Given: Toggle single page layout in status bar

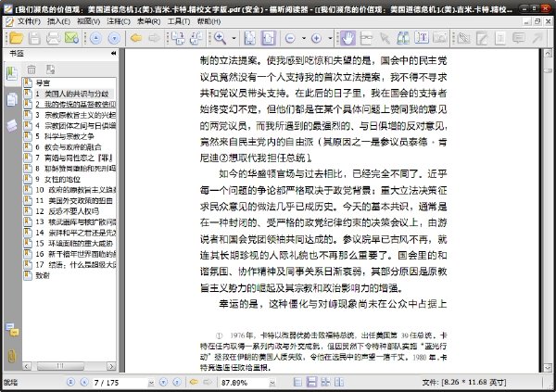Looking at the screenshot, I should point(298,382).
